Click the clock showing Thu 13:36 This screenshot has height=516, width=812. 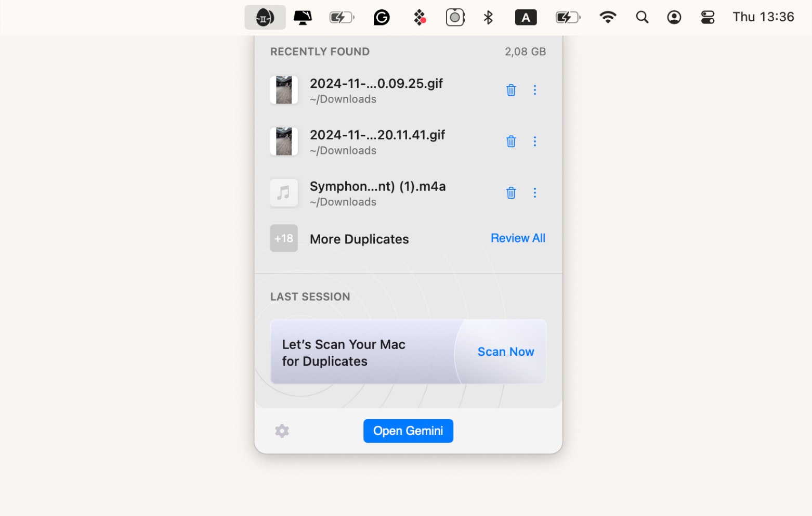(x=763, y=17)
